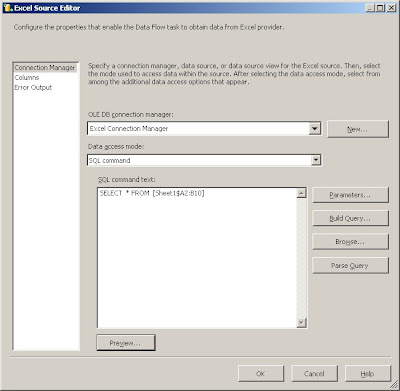Click the Preview... button
The width and height of the screenshot is (400, 391).
coord(126,343)
